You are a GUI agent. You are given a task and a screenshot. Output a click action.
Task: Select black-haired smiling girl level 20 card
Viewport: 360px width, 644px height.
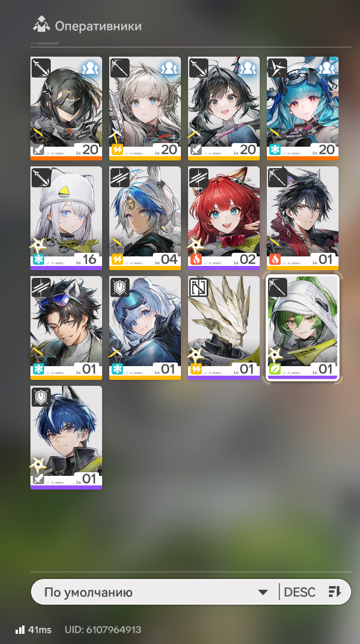tap(224, 109)
